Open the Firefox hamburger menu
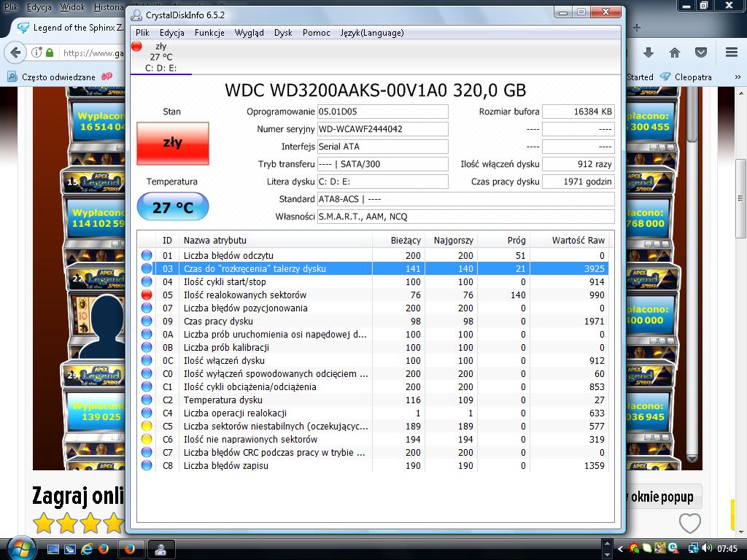747x560 pixels. pyautogui.click(x=732, y=52)
